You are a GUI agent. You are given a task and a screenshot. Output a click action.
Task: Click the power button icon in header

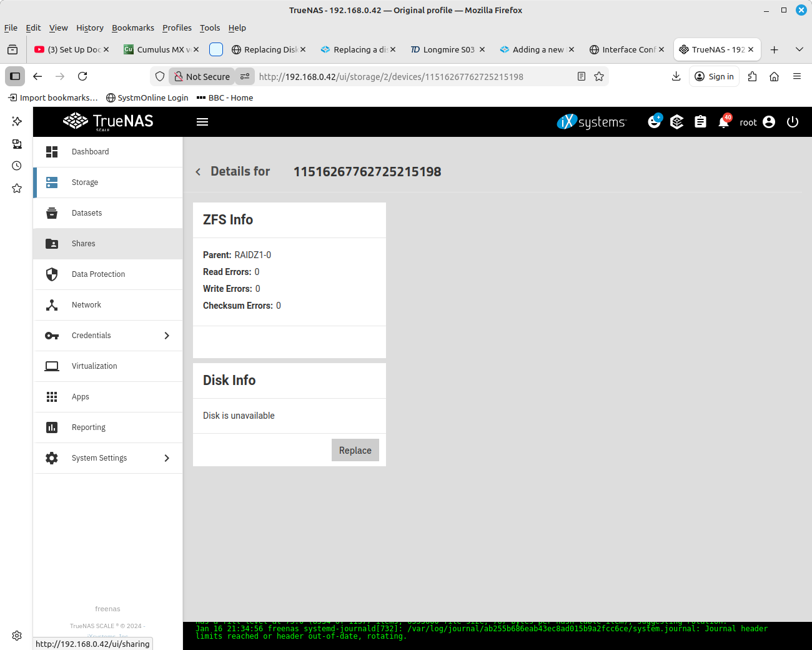click(793, 122)
